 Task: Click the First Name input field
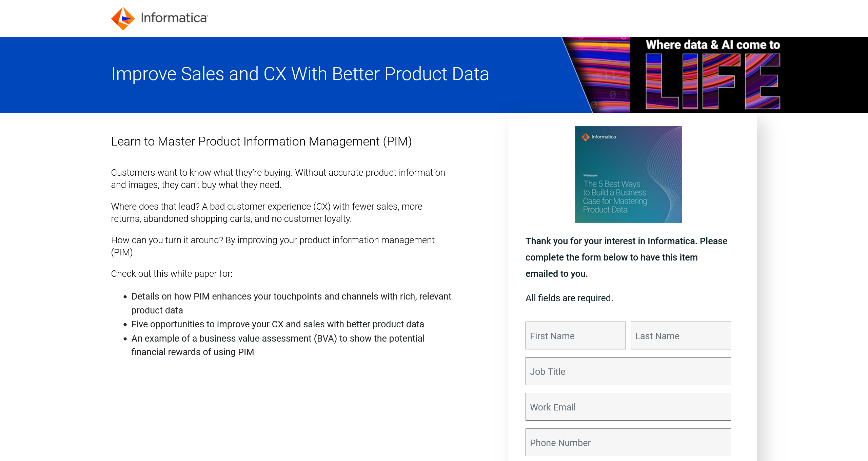tap(575, 335)
